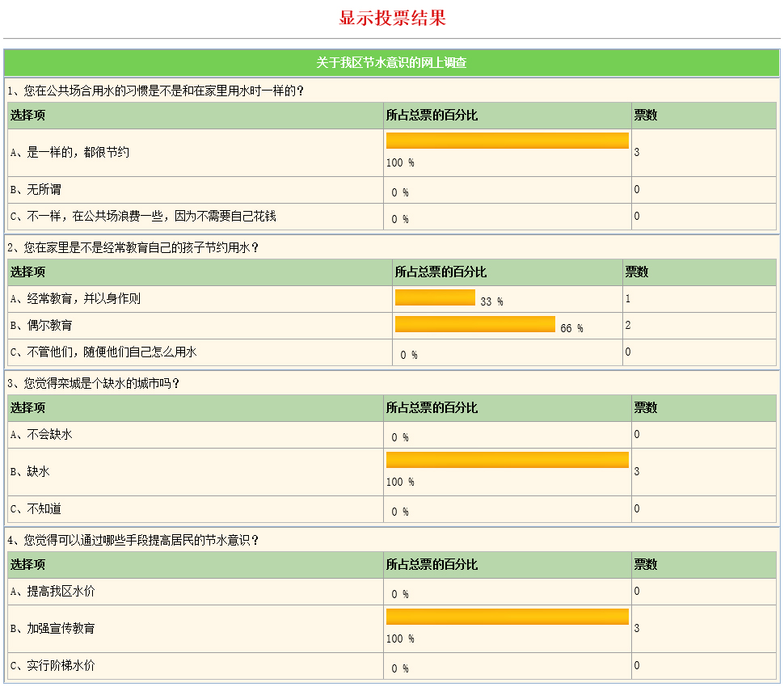Click the 33 % label
The image size is (784, 687).
tap(491, 301)
